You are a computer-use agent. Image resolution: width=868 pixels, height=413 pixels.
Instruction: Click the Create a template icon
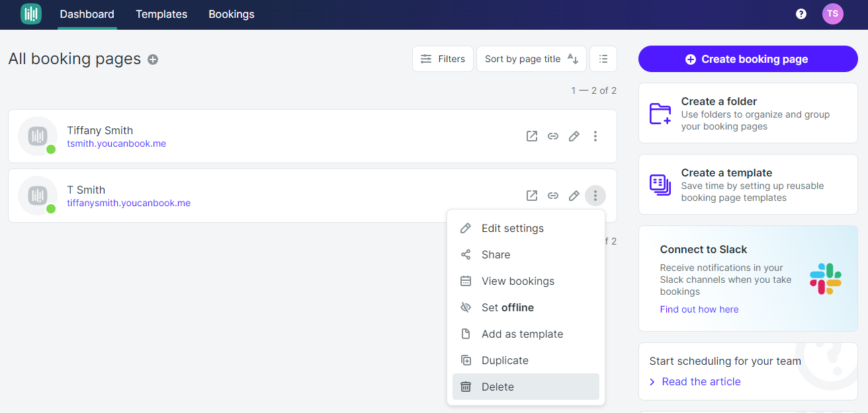pos(660,185)
